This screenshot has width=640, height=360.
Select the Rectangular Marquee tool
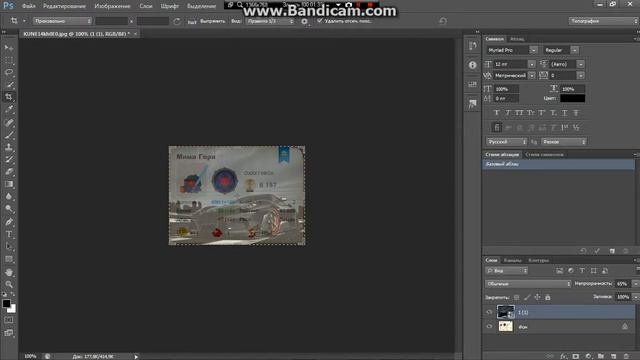coord(9,60)
